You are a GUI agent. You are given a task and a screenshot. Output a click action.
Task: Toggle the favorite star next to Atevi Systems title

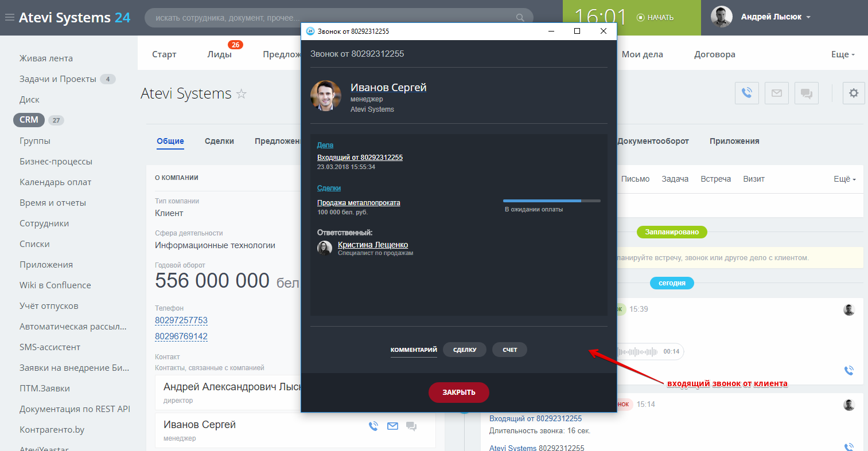tap(242, 94)
